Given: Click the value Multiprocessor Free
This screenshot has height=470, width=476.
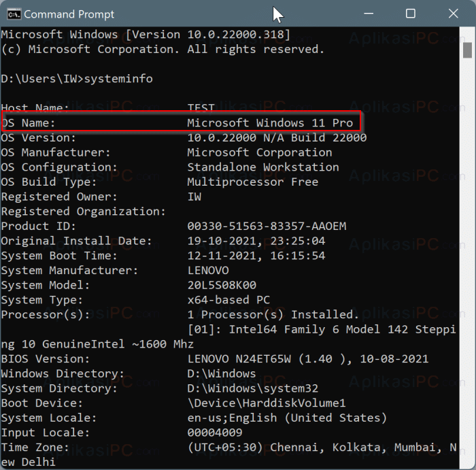Looking at the screenshot, I should tap(253, 182).
